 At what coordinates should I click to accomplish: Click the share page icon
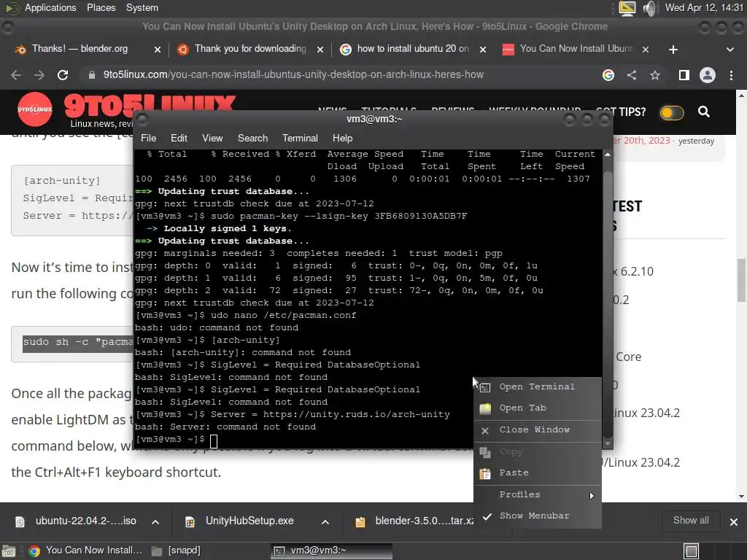(632, 75)
